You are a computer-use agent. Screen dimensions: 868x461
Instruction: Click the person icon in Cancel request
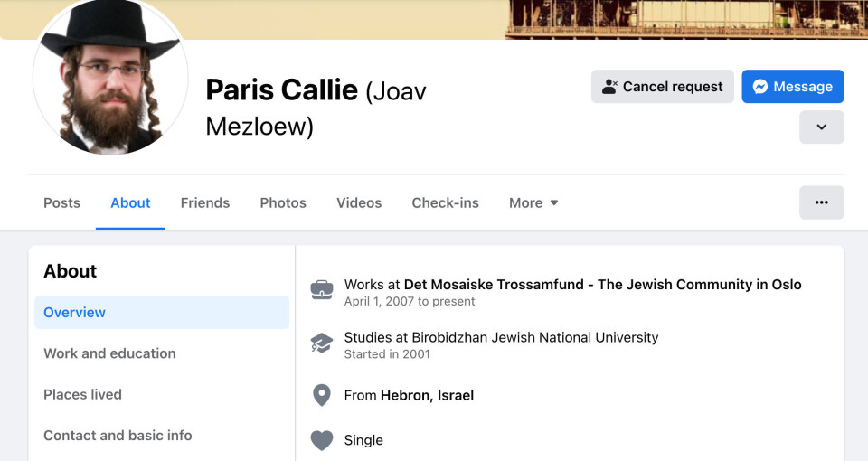click(610, 87)
